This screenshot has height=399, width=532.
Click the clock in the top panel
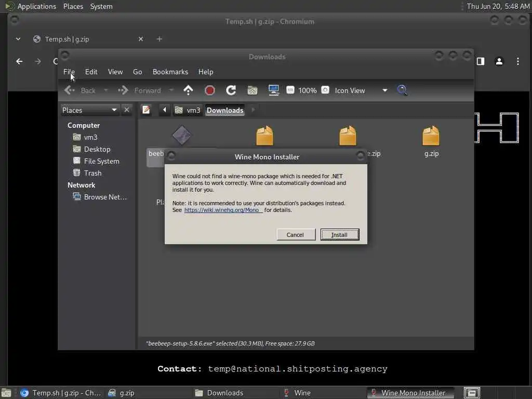(498, 6)
